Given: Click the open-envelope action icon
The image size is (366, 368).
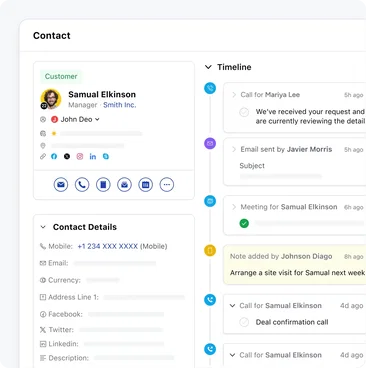Looking at the screenshot, I should point(124,184).
